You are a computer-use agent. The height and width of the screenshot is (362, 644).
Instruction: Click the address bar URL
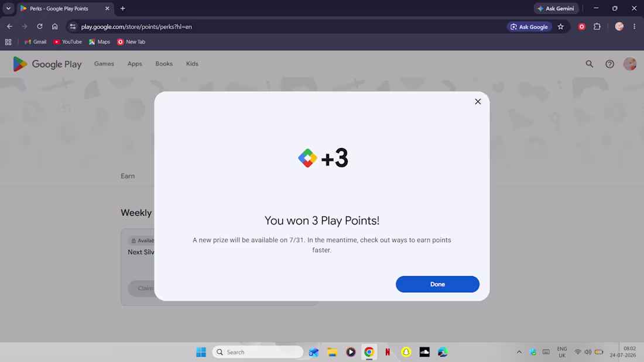136,27
